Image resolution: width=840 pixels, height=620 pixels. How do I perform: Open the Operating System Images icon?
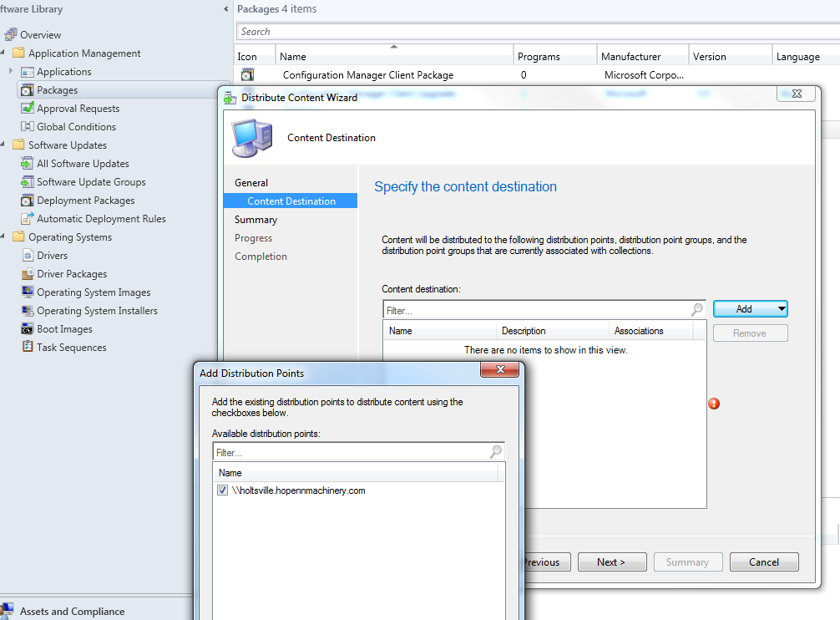29,292
